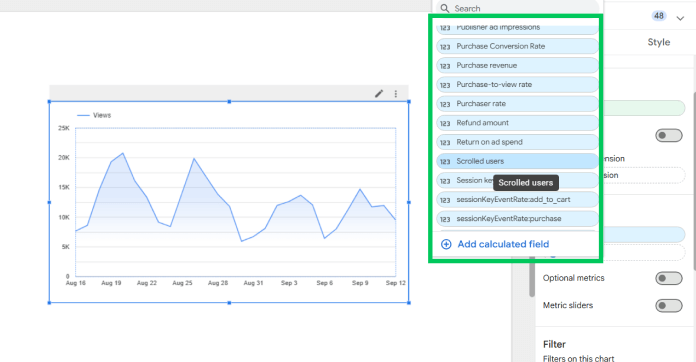Select the Return on ad spend metric
Image resolution: width=696 pixels, height=362 pixels.
pyautogui.click(x=517, y=142)
